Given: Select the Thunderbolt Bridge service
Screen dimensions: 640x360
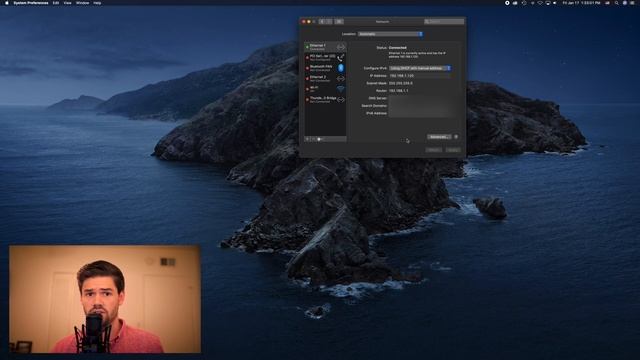Looking at the screenshot, I should [x=325, y=99].
